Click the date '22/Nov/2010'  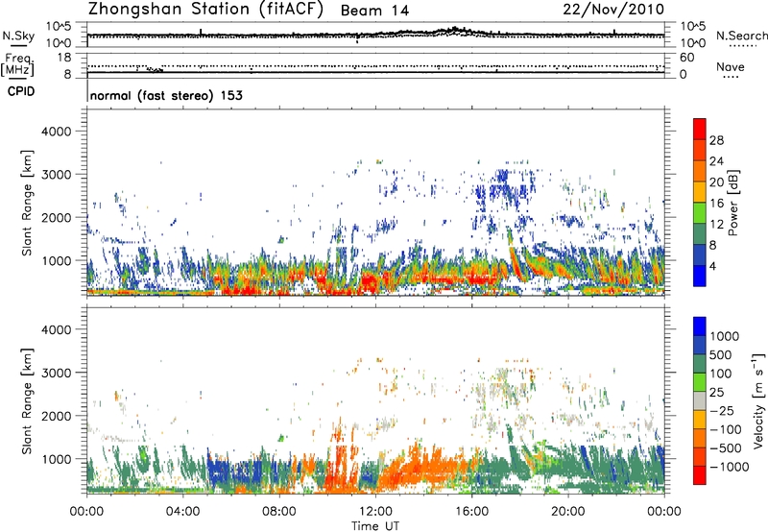coord(613,10)
